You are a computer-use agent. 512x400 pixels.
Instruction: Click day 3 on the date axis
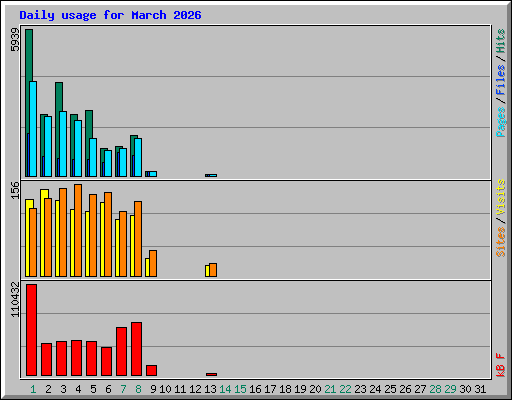[63, 389]
